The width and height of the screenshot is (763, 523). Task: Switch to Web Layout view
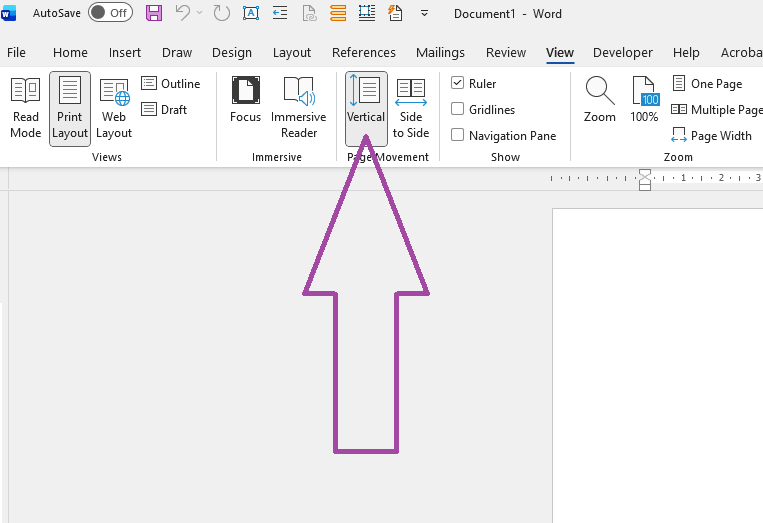coord(114,108)
